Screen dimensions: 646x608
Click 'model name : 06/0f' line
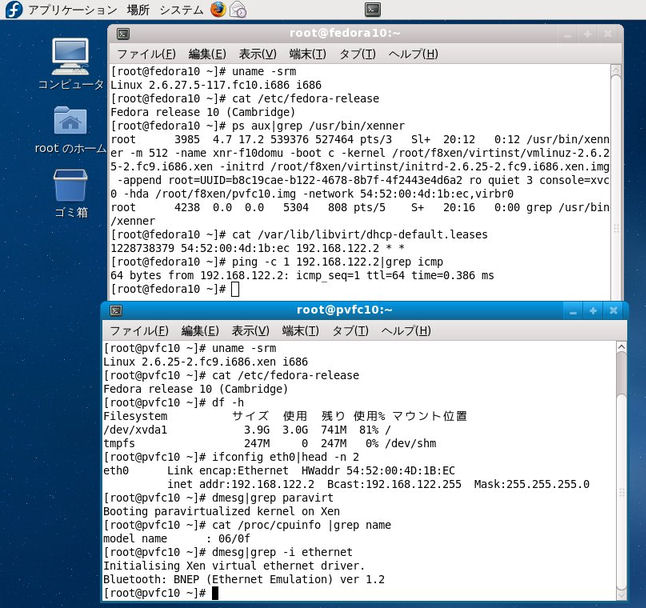(x=176, y=538)
